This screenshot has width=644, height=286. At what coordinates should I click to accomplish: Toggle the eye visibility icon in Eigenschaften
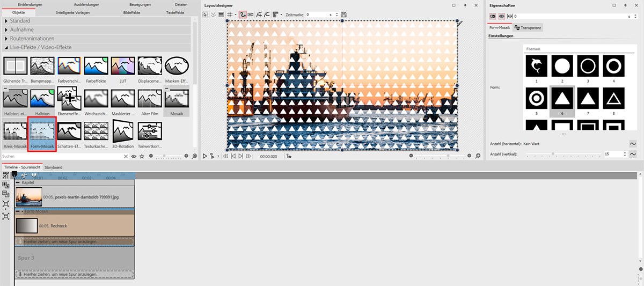point(501,17)
